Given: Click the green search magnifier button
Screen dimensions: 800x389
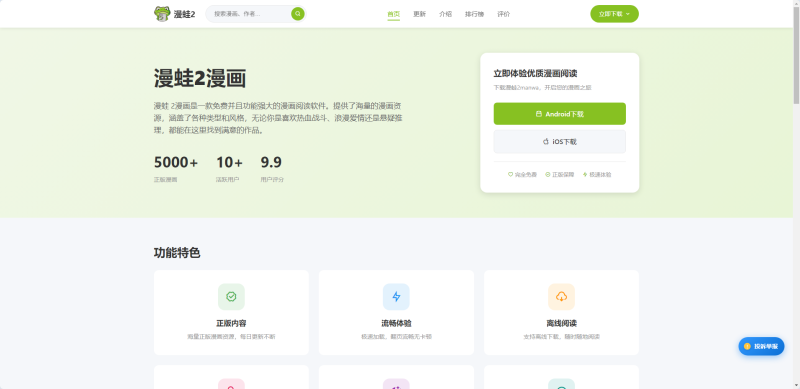Looking at the screenshot, I should pyautogui.click(x=297, y=14).
